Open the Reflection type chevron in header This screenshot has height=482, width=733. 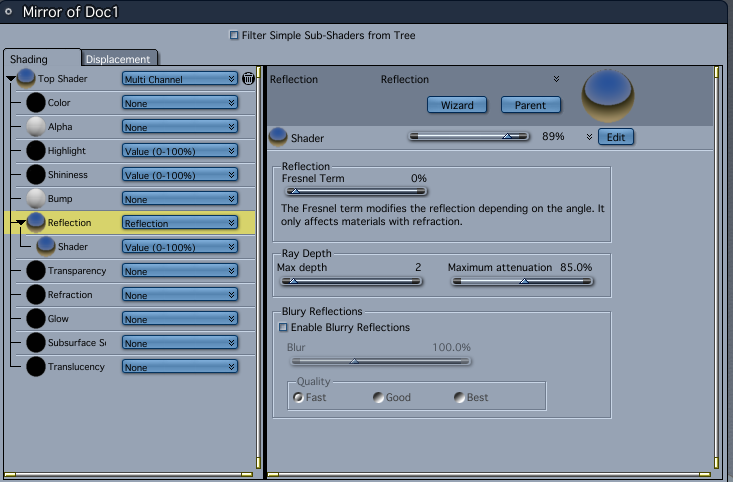click(556, 79)
